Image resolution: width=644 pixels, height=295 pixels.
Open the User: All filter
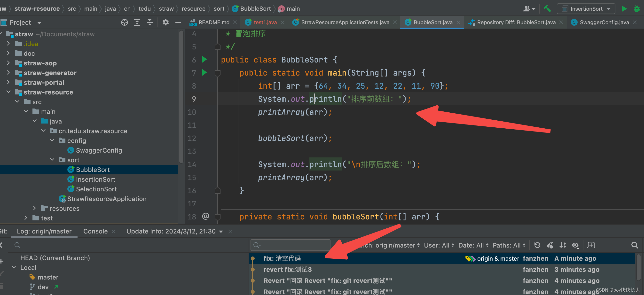[439, 245]
